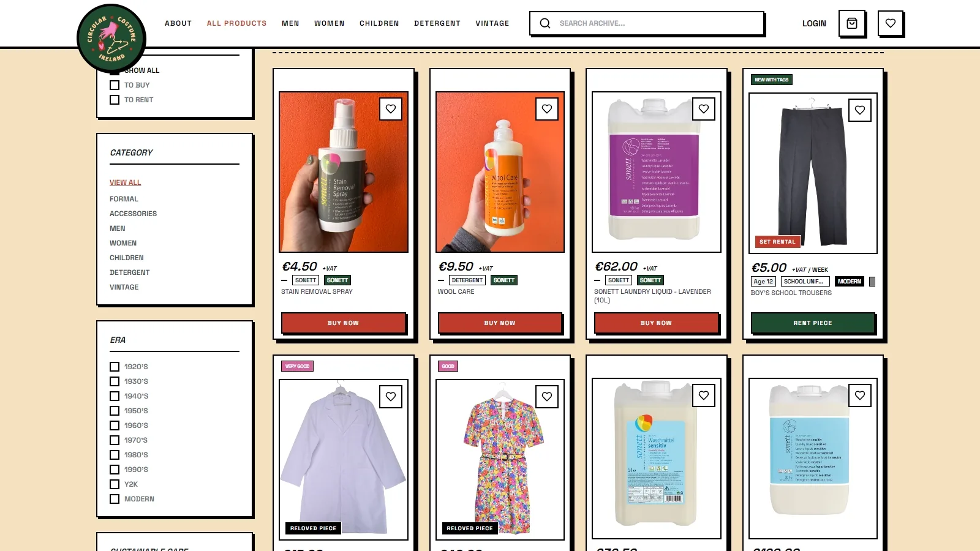The image size is (980, 551).
Task: Tick the To Buy checkbox
Action: (115, 85)
